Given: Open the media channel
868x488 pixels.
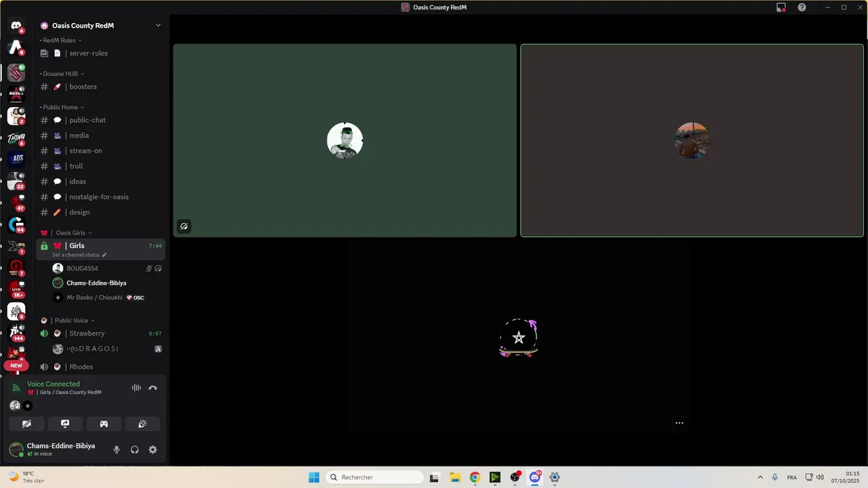Looking at the screenshot, I should pos(101,136).
